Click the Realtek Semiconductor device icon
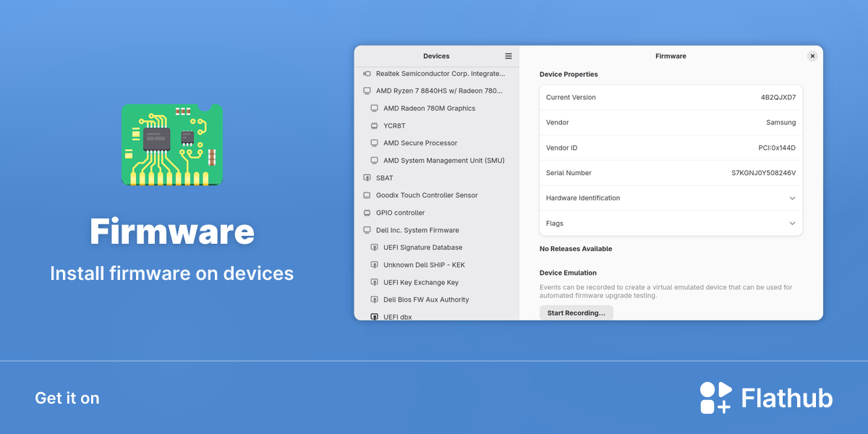The height and width of the screenshot is (434, 868). point(367,74)
